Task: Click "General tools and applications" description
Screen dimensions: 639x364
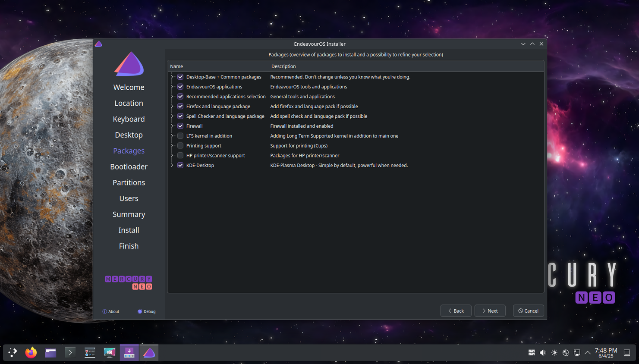Action: (x=302, y=97)
